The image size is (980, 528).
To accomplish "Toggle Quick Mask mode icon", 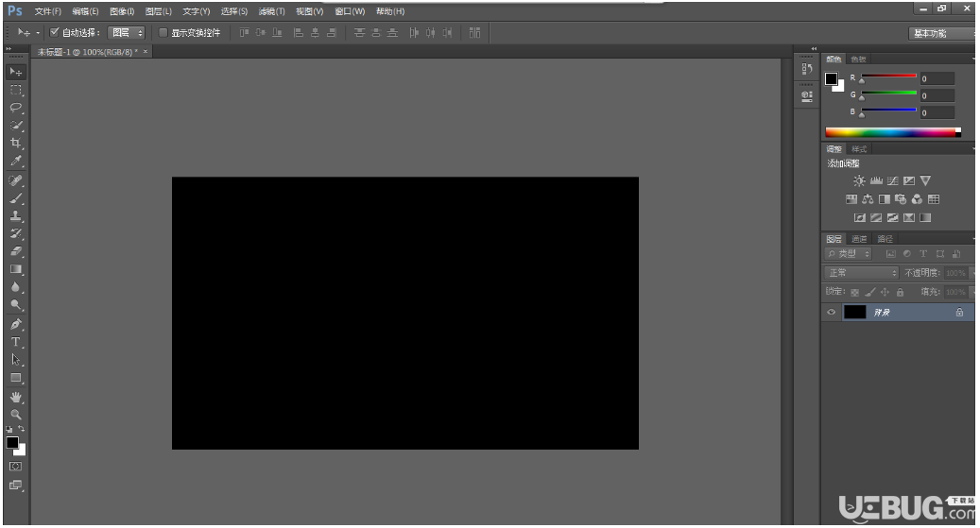I will tap(16, 467).
